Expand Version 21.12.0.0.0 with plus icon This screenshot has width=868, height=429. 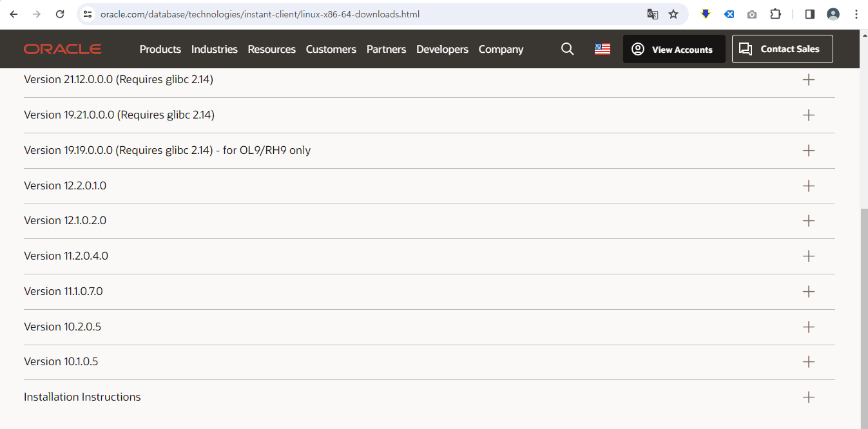coord(809,80)
